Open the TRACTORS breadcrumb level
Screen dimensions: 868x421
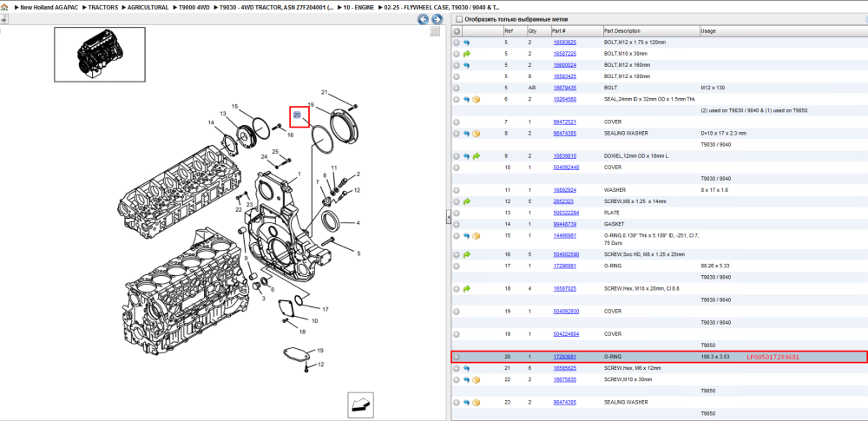click(x=103, y=7)
